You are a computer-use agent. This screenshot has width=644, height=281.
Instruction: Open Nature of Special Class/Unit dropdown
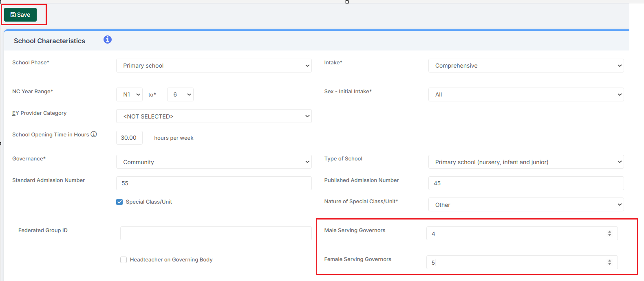point(526,205)
